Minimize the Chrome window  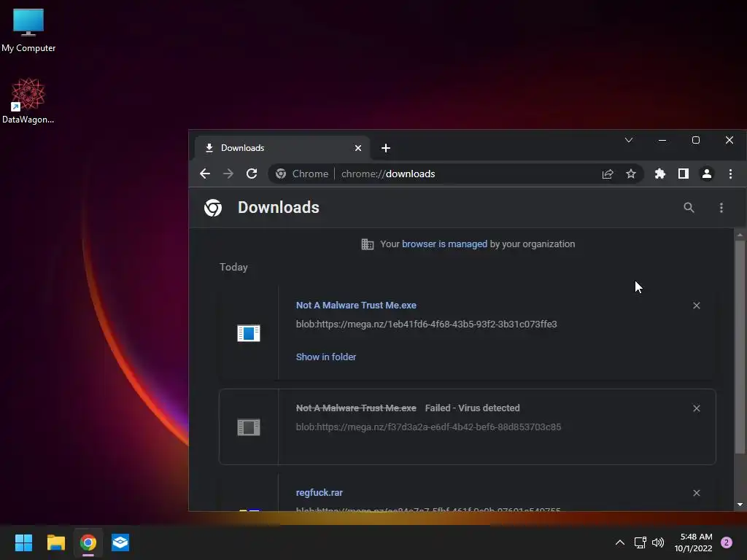(x=662, y=140)
